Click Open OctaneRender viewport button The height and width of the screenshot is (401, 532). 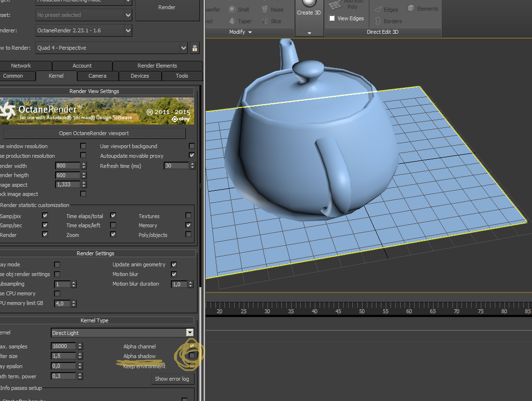tap(94, 133)
